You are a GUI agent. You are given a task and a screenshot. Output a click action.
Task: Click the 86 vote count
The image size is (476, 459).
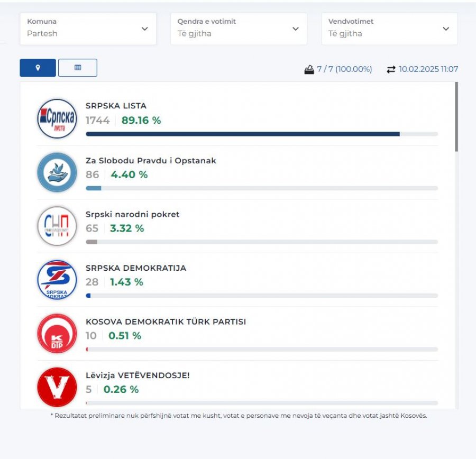(x=92, y=175)
